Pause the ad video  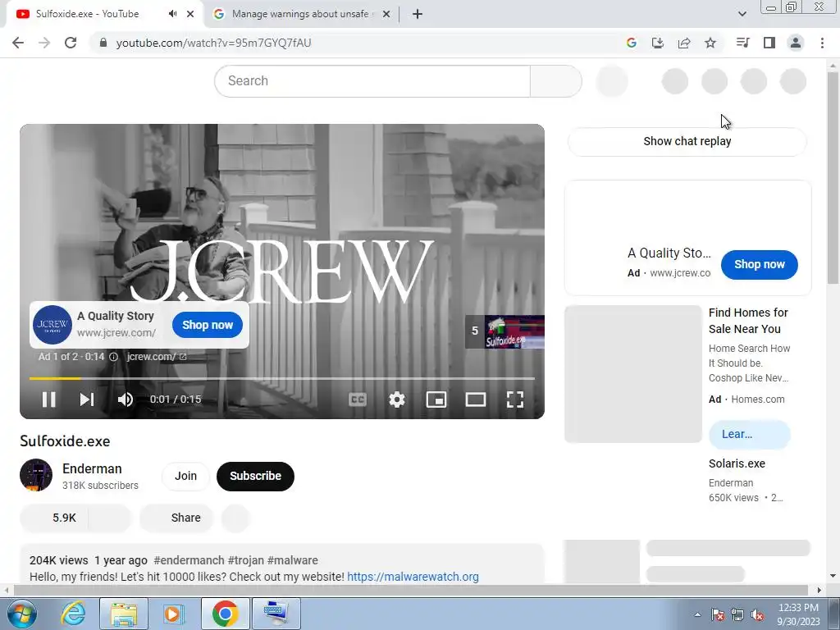(48, 399)
